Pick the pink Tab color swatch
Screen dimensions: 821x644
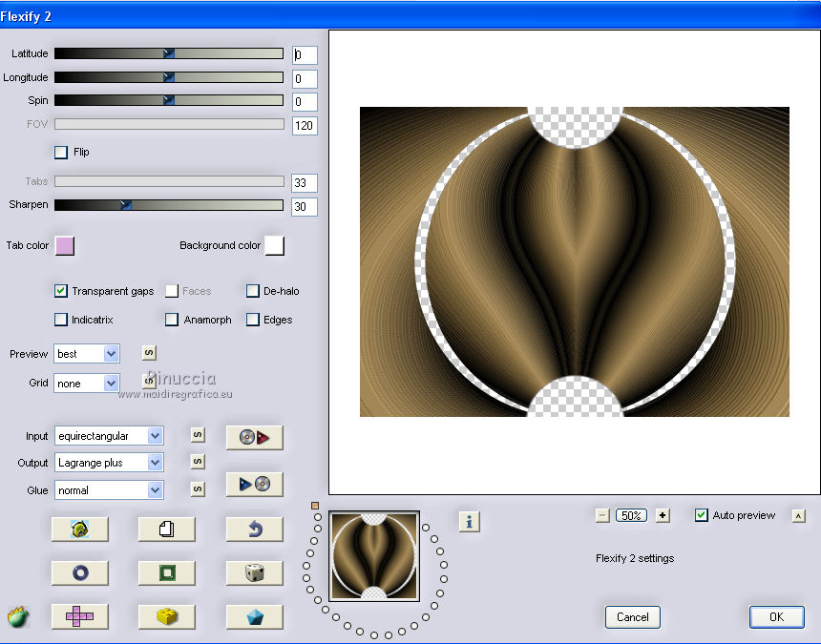64,246
